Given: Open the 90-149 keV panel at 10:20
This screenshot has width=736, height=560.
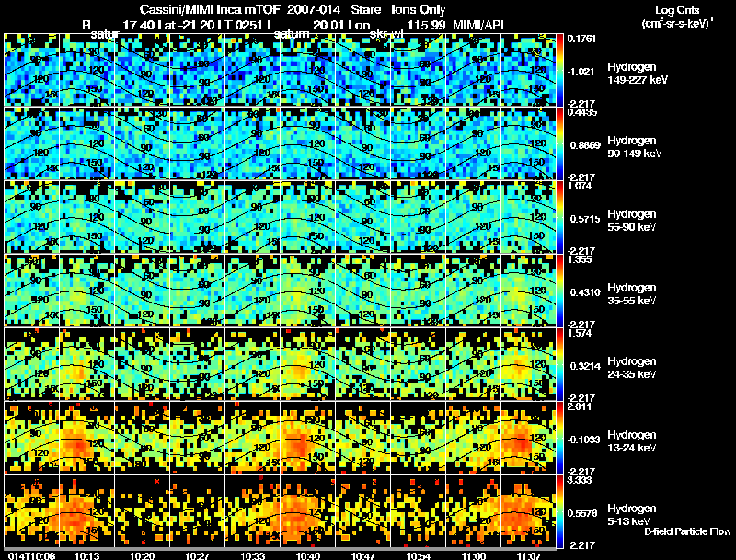Looking at the screenshot, I should (143, 143).
